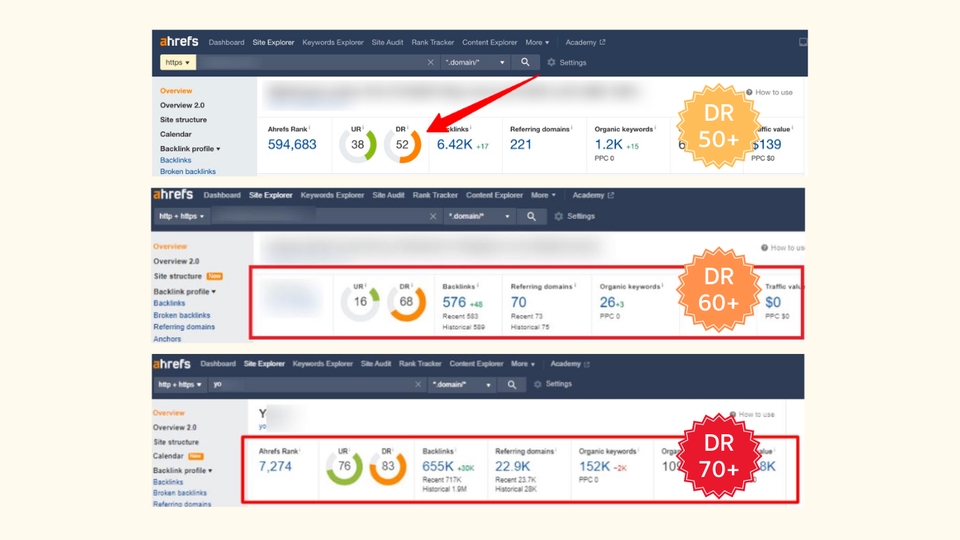Select Overview 2.0 in the top sidebar
Screen dimensions: 960x540
[x=182, y=105]
